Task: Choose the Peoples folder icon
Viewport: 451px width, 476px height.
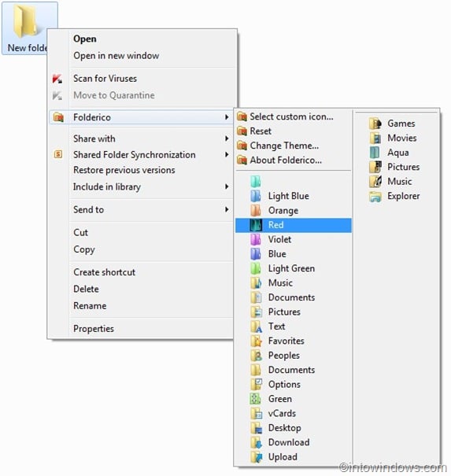Action: click(x=257, y=356)
